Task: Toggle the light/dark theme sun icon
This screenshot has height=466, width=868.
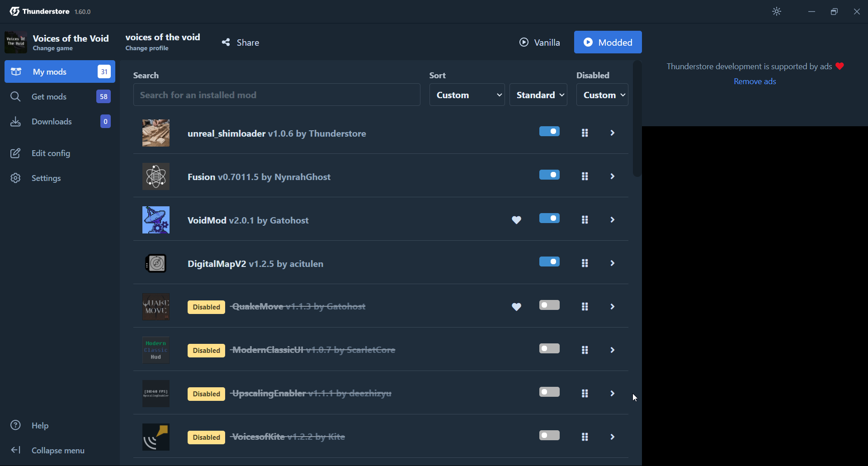Action: (777, 12)
